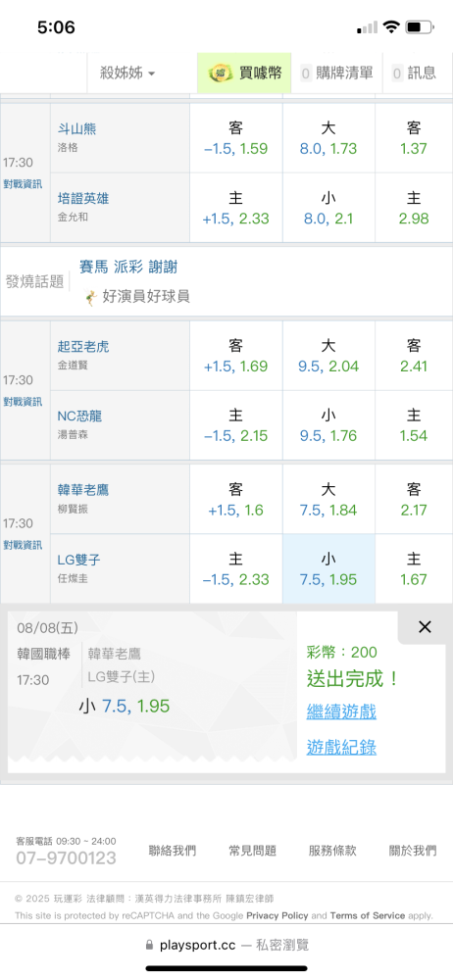Open the 殺姊姊 account dropdown
The height and width of the screenshot is (980, 453).
pyautogui.click(x=127, y=73)
